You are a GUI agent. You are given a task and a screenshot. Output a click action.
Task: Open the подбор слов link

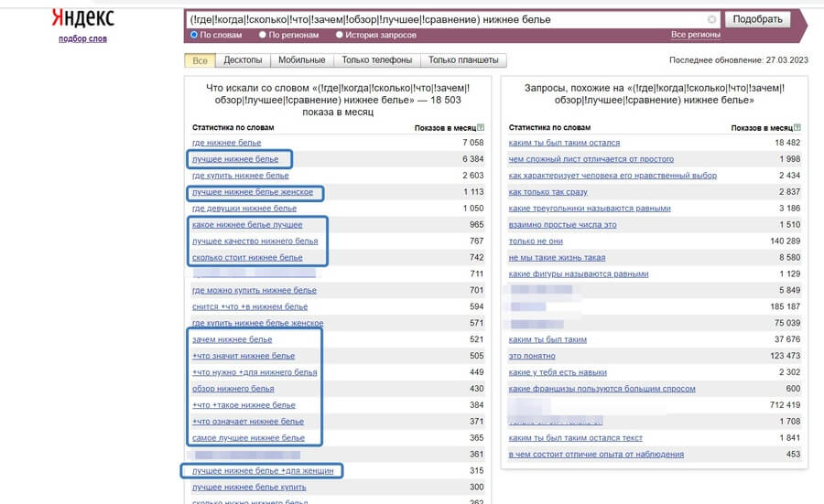coord(82,38)
